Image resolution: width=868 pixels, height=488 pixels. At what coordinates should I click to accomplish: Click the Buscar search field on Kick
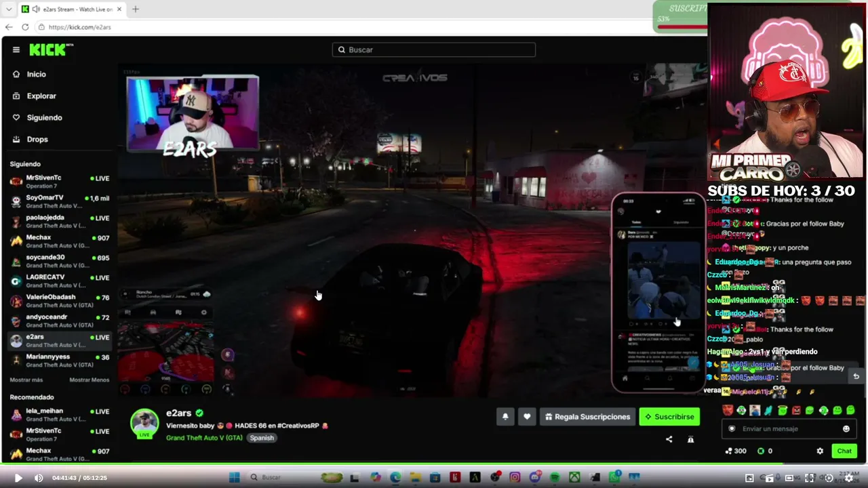pos(434,49)
